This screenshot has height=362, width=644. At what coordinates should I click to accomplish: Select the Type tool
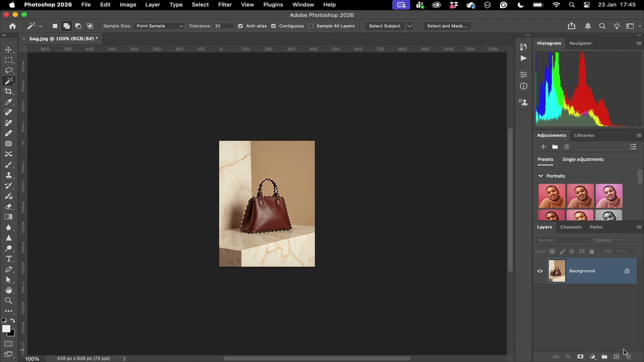pos(9,259)
